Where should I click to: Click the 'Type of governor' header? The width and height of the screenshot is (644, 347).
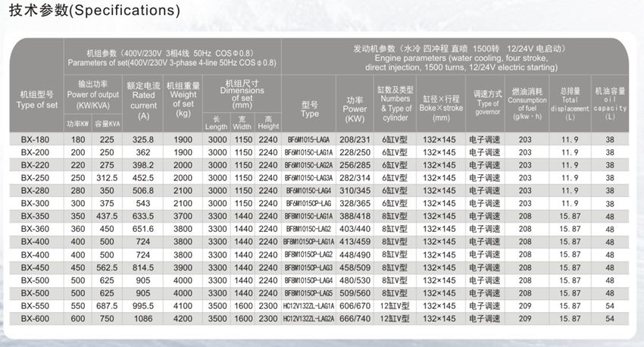(x=487, y=103)
